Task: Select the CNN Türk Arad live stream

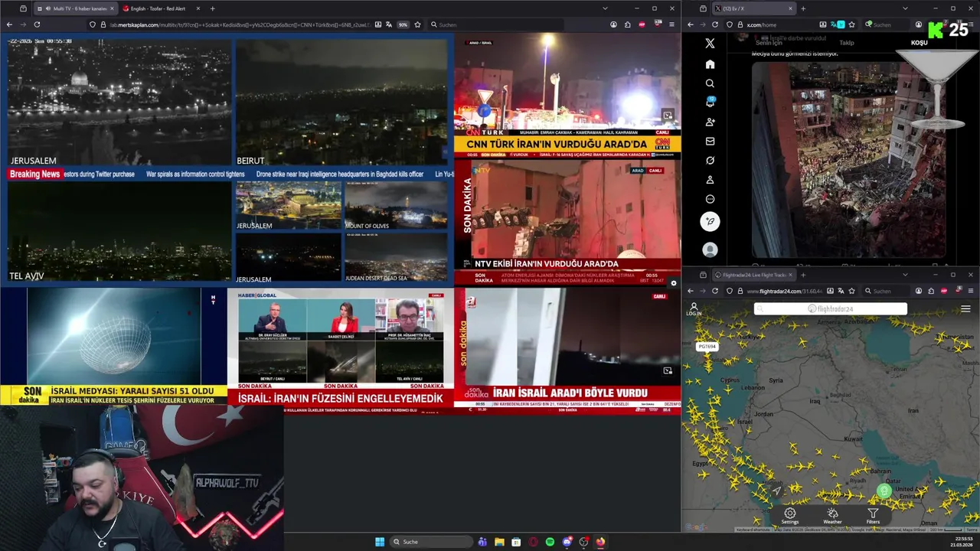Action: coord(567,96)
